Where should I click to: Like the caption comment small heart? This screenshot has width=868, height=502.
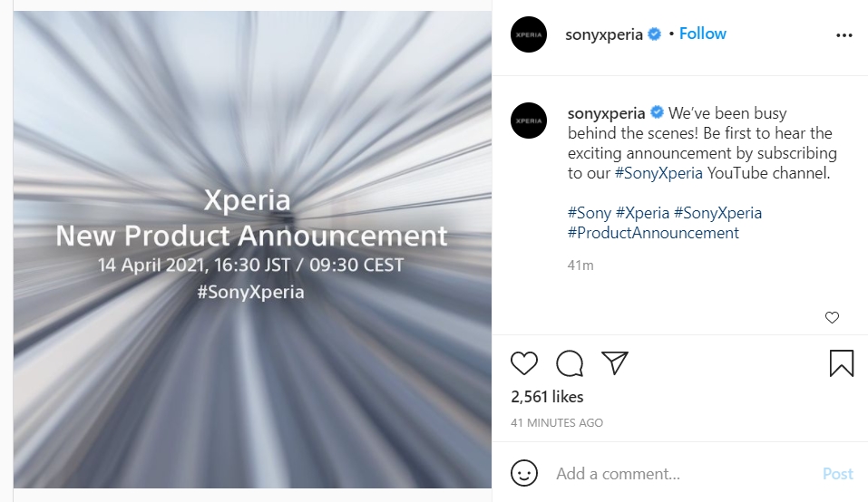click(x=832, y=317)
